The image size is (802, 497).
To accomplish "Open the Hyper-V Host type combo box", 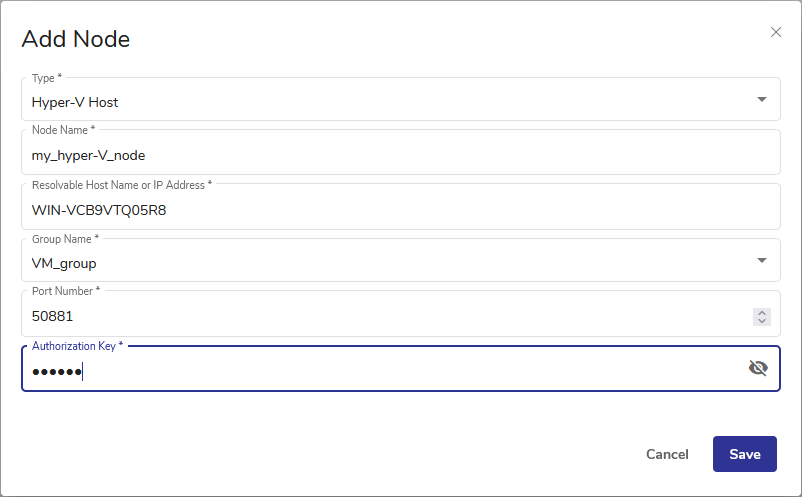I will (x=380, y=102).
